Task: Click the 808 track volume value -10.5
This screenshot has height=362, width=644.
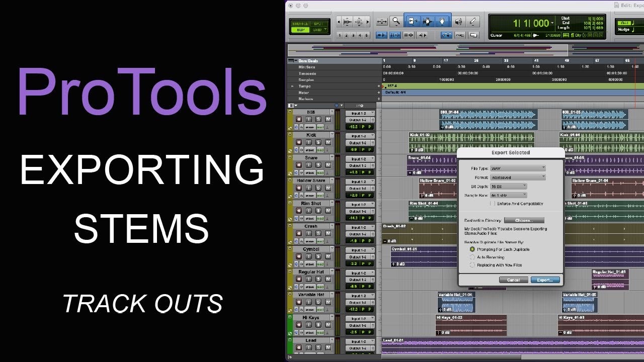Action: click(x=353, y=127)
